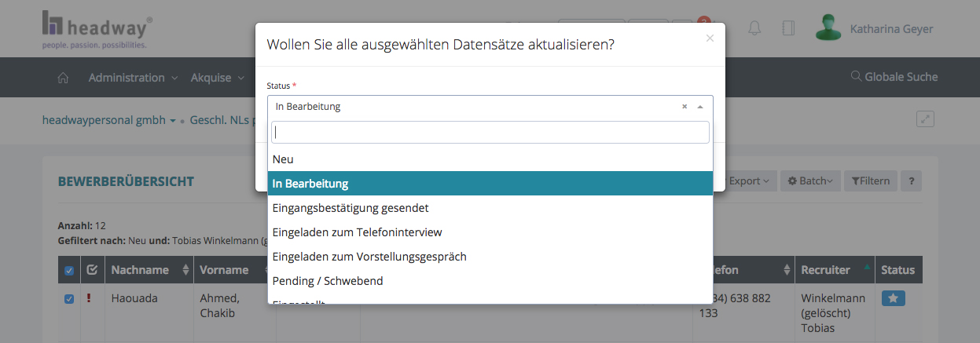980x343 pixels.
Task: Click the home icon in navigation bar
Action: pyautogui.click(x=64, y=78)
